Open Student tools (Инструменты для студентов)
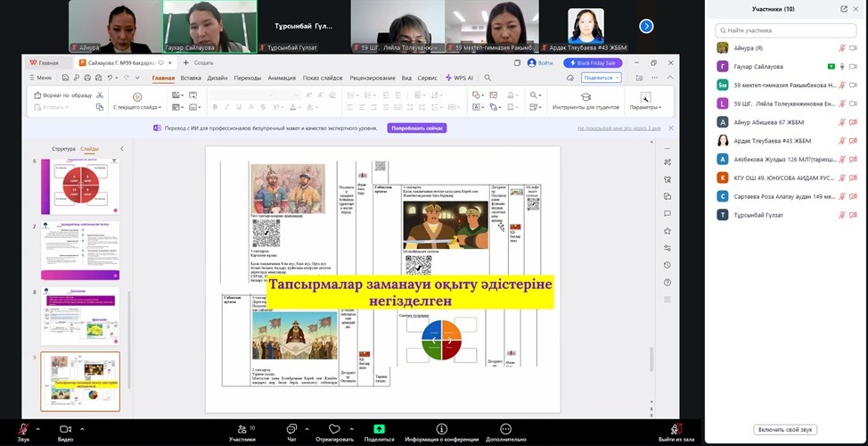This screenshot has width=868, height=446. (585, 96)
